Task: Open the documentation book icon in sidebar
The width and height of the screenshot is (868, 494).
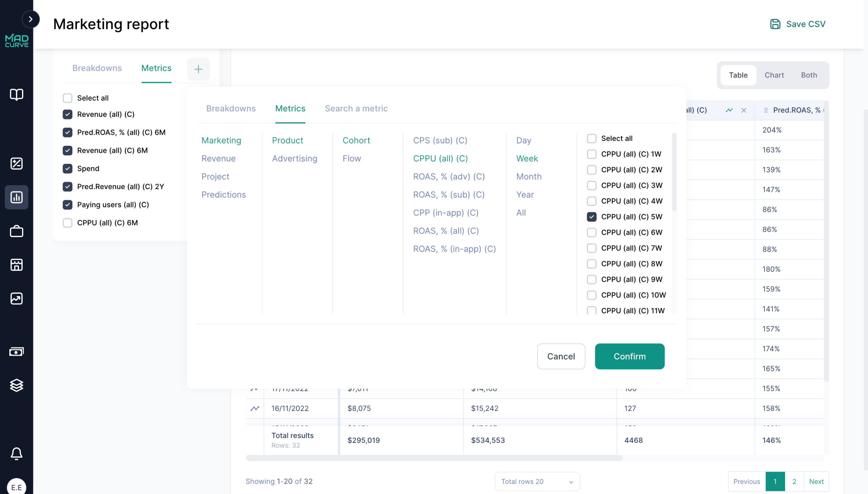Action: 17,95
